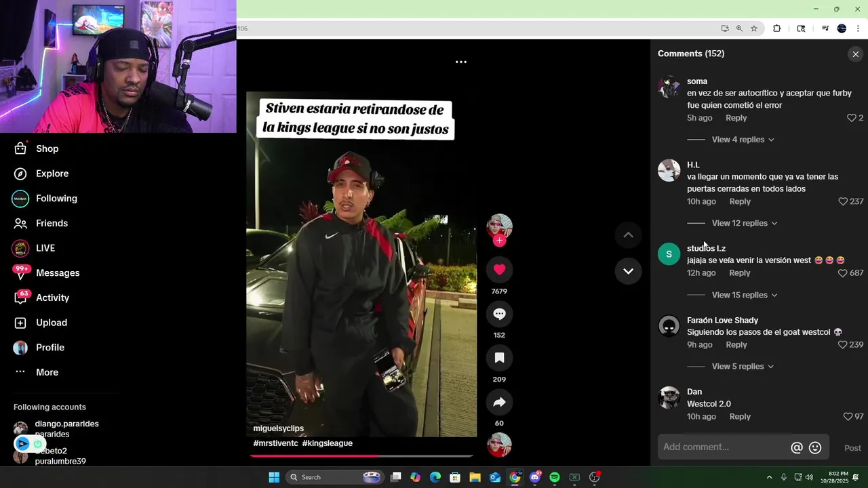Share the video using the arrow icon
This screenshot has height=488, width=868.
pyautogui.click(x=500, y=402)
